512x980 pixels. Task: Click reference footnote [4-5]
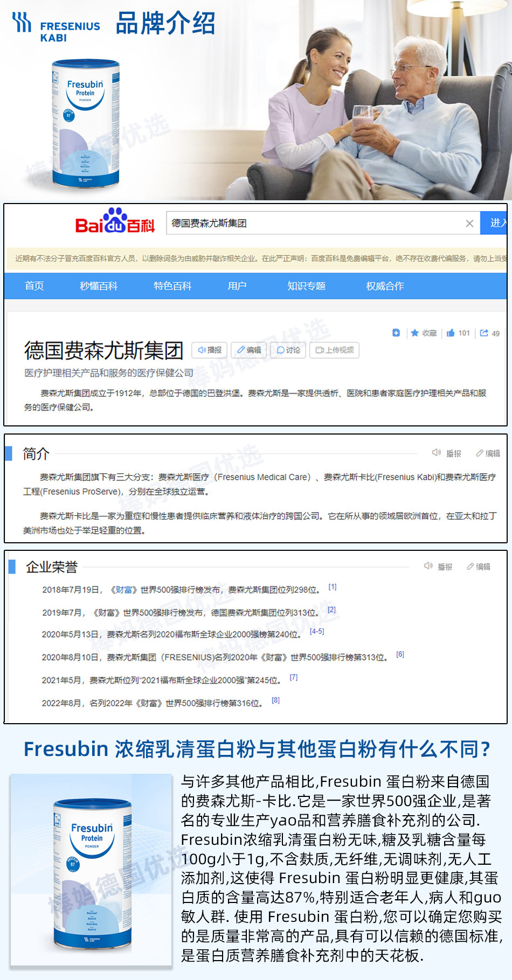point(317,631)
